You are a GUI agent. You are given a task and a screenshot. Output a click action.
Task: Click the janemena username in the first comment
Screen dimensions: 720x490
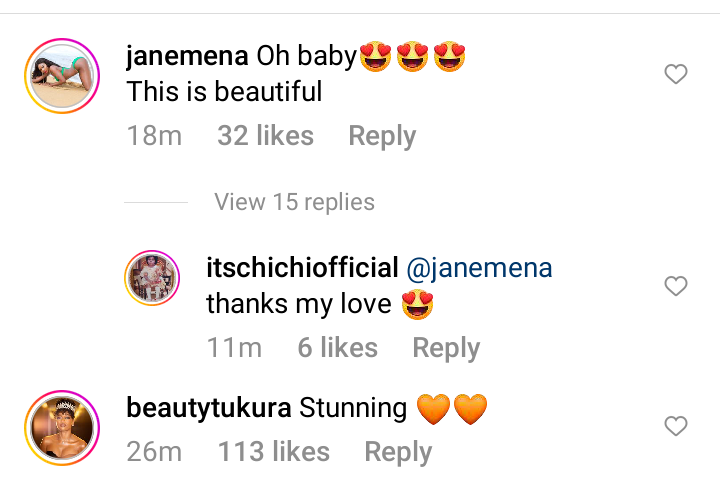187,57
